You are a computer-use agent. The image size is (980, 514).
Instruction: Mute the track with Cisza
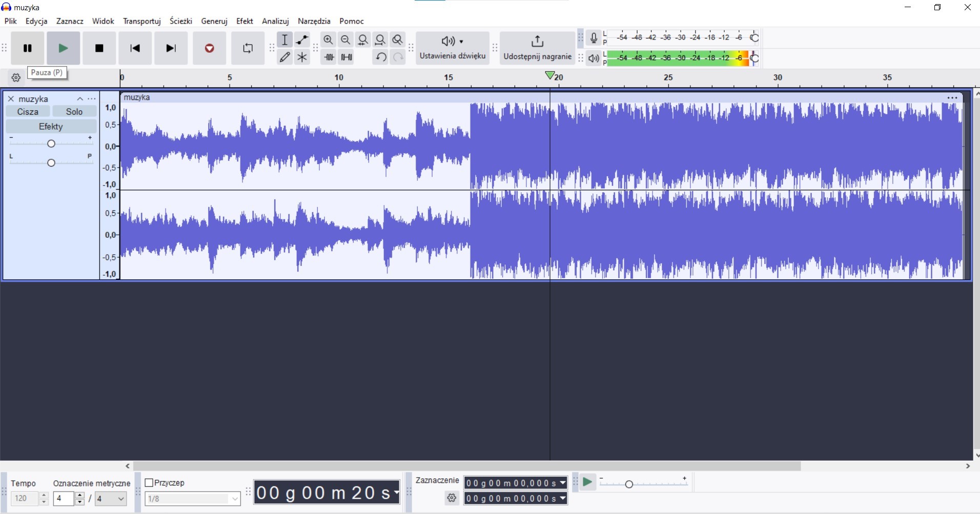tap(28, 112)
